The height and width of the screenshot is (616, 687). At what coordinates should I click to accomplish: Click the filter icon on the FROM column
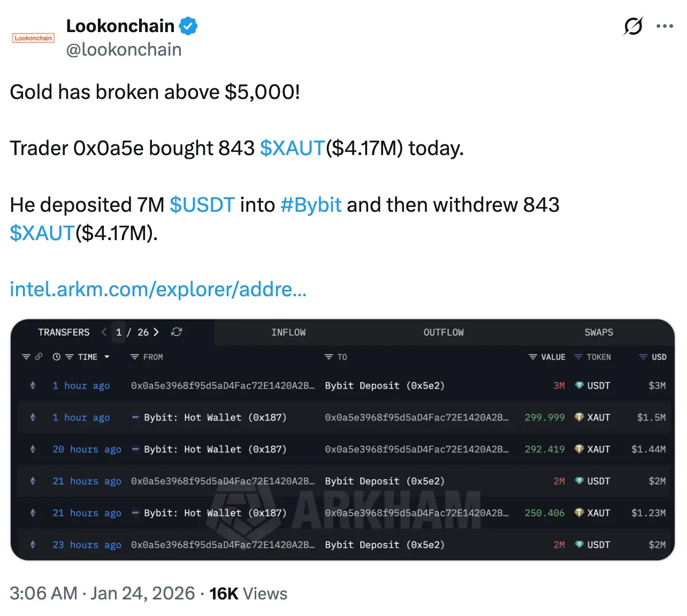click(x=134, y=357)
